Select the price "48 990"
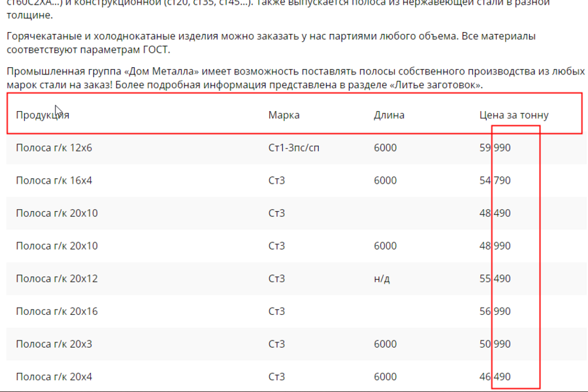588x392 pixels. [495, 246]
